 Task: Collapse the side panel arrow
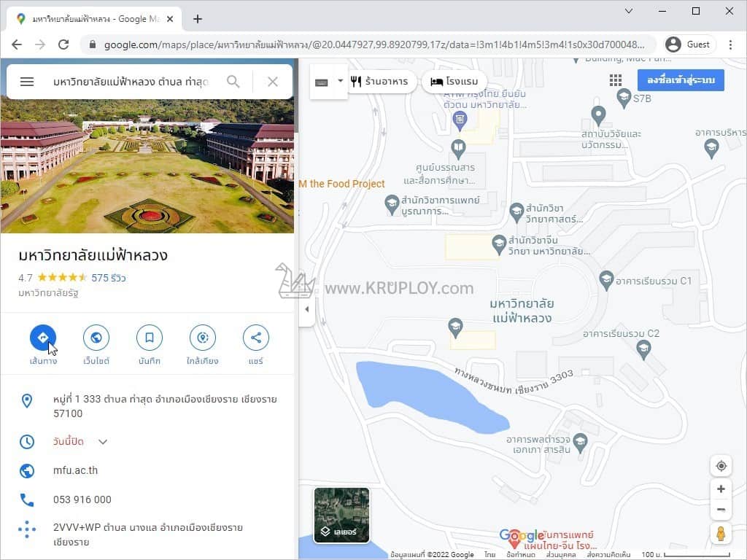coord(307,309)
